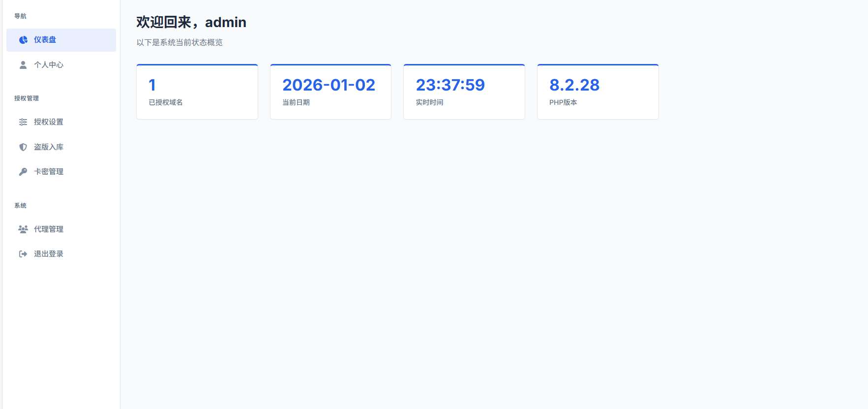Click the sliders icon for 授权设置

click(23, 122)
